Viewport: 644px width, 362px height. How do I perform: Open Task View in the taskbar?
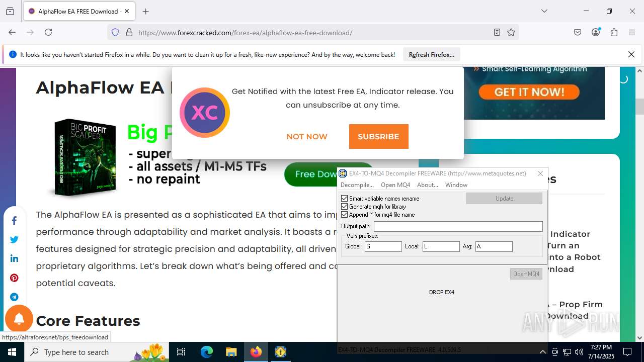[x=181, y=352]
